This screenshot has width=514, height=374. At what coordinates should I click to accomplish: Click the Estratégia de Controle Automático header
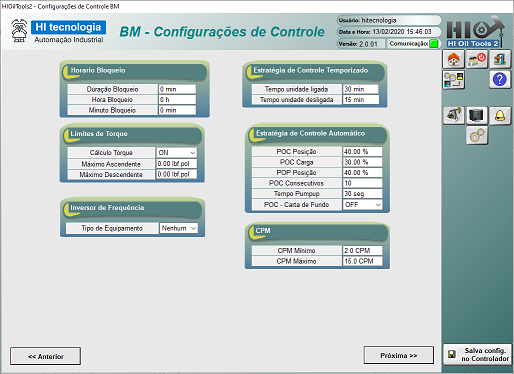pyautogui.click(x=318, y=134)
